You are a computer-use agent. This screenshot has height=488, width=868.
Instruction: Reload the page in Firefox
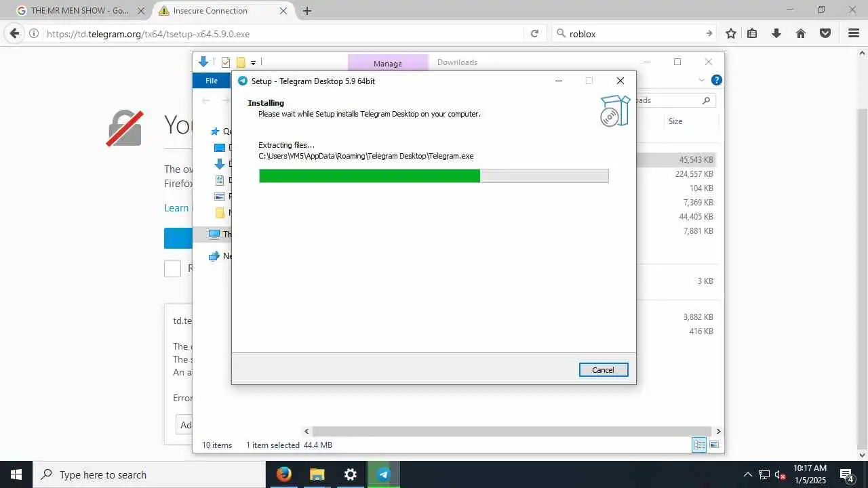coord(534,33)
